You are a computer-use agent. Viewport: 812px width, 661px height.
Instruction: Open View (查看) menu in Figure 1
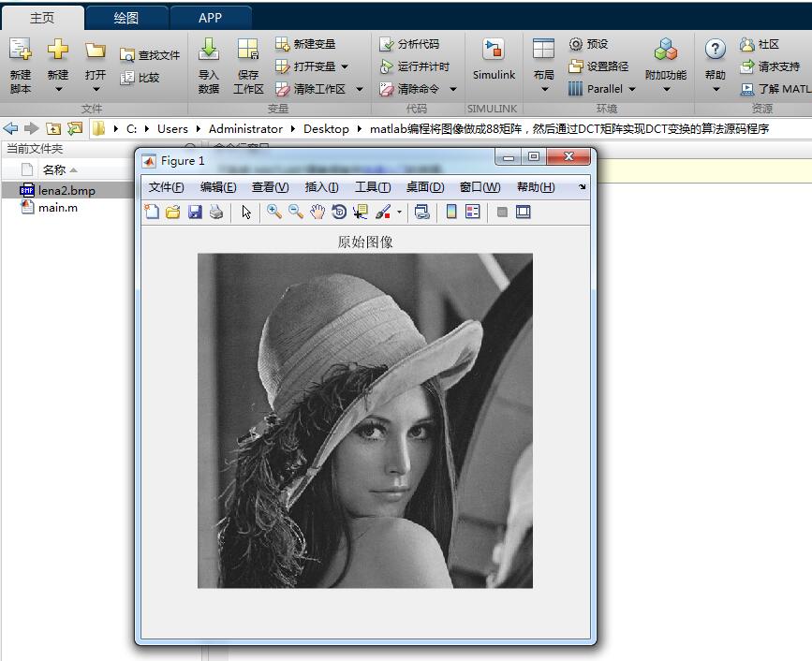(x=271, y=187)
